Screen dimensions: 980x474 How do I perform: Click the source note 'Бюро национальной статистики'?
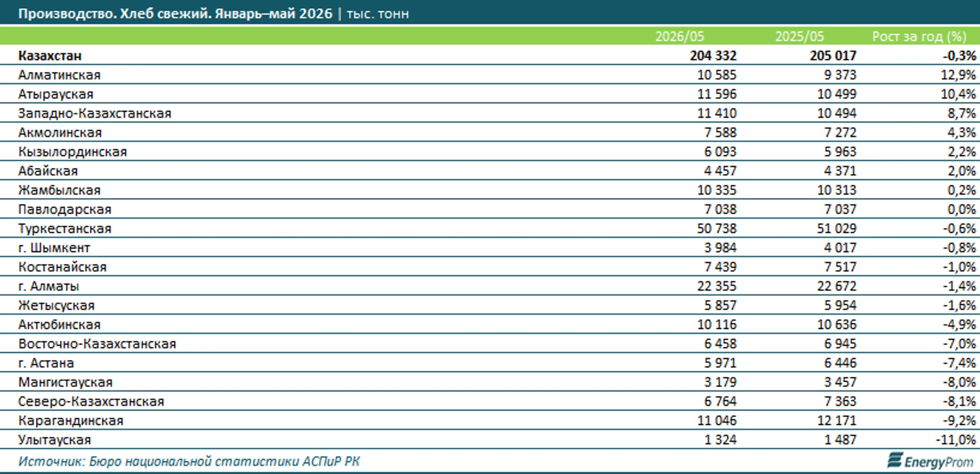coord(194,461)
